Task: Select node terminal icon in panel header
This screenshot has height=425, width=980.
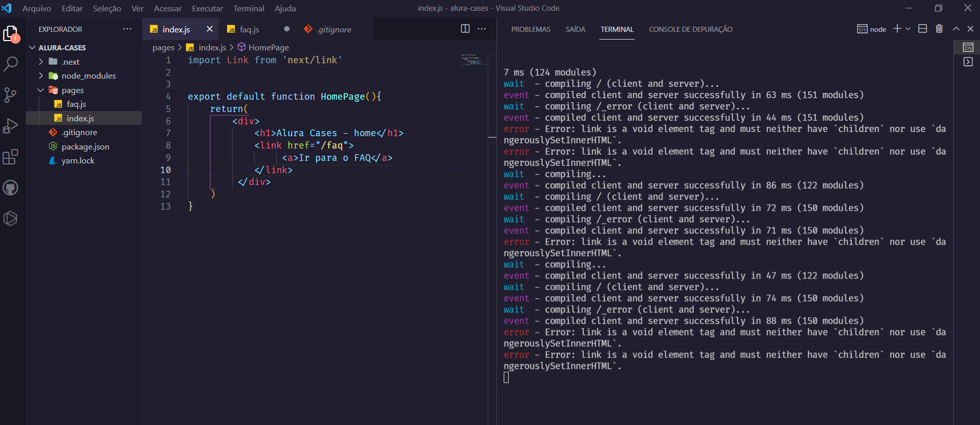Action: [862, 29]
